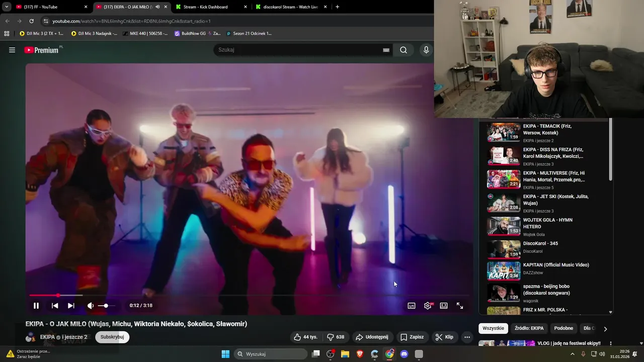Open the bookmarks apps grid icon
644x362 pixels.
[x=7, y=34]
